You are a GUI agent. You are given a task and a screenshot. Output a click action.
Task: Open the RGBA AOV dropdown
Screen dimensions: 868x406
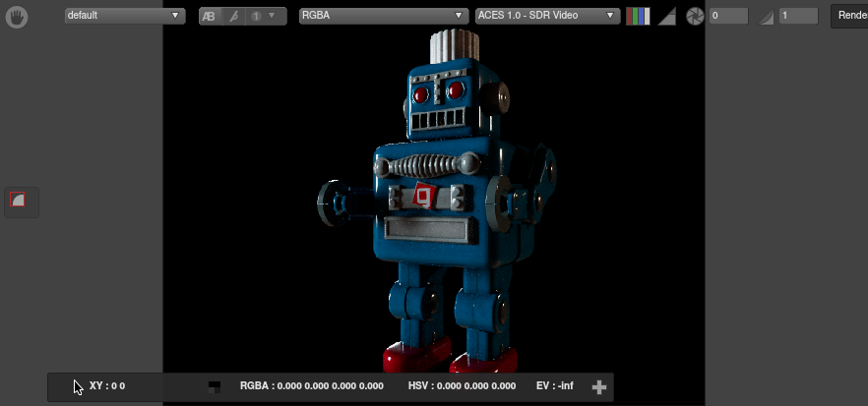pyautogui.click(x=383, y=16)
